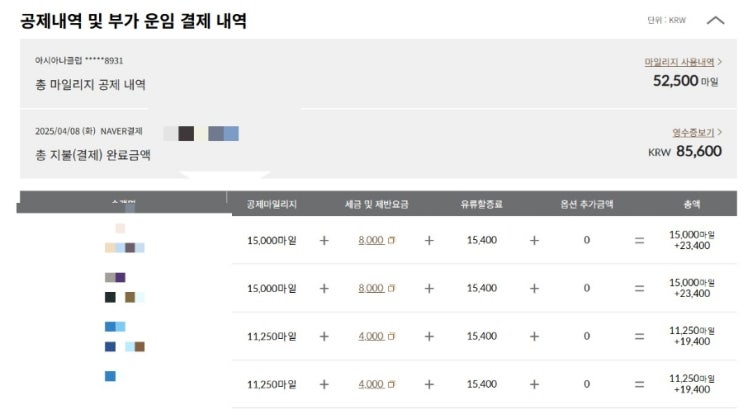Click the 옵션 추가금액 column header
743x419 pixels.
586,204
